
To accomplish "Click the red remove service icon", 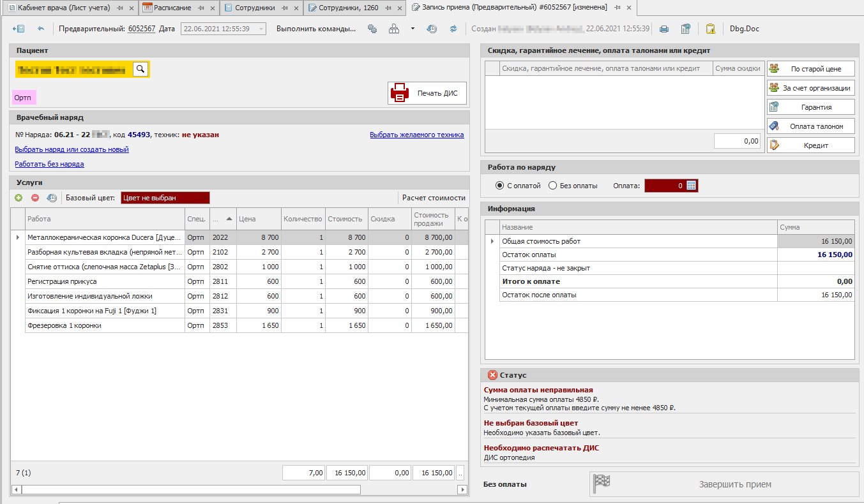I will click(x=35, y=198).
